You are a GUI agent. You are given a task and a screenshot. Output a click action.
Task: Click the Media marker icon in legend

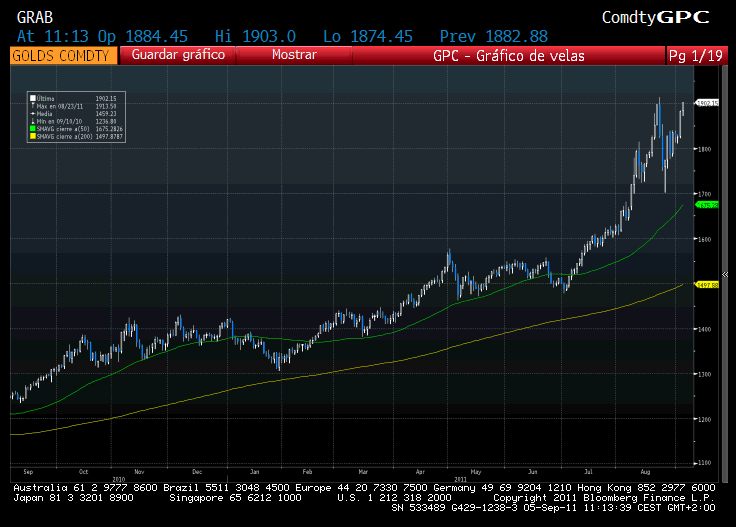[33, 114]
